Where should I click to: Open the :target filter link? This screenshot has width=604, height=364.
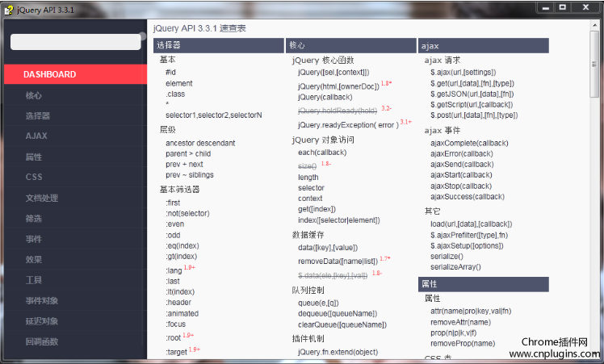(176, 352)
